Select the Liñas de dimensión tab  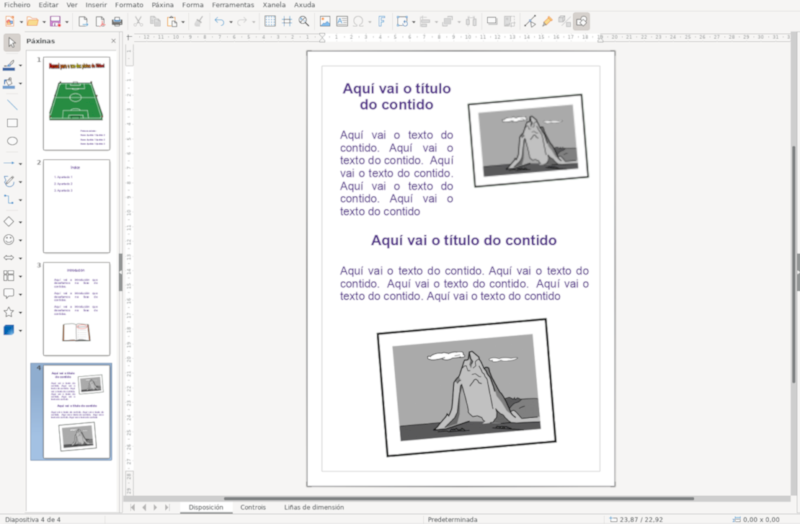tap(314, 507)
